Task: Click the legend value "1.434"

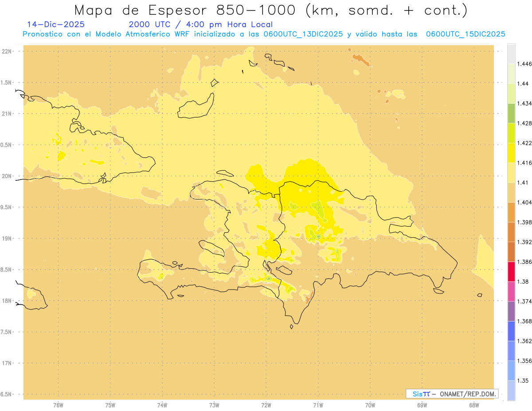Action: pos(525,103)
